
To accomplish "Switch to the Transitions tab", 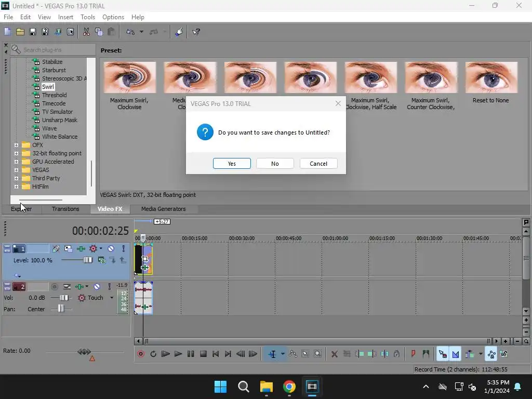I will 65,209.
